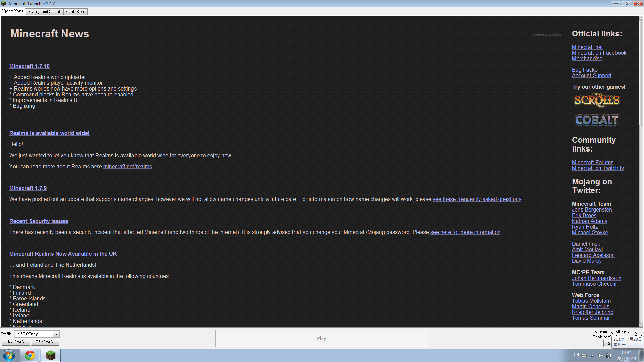Click the network connection tray icon

click(x=608, y=355)
